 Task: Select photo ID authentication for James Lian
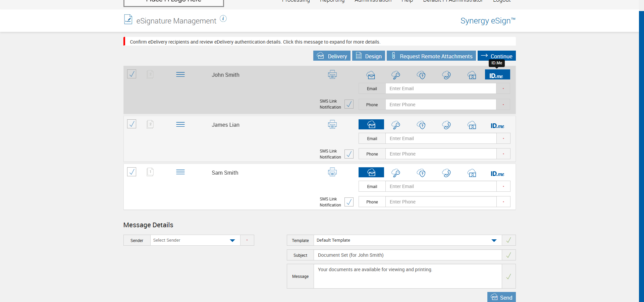click(472, 125)
